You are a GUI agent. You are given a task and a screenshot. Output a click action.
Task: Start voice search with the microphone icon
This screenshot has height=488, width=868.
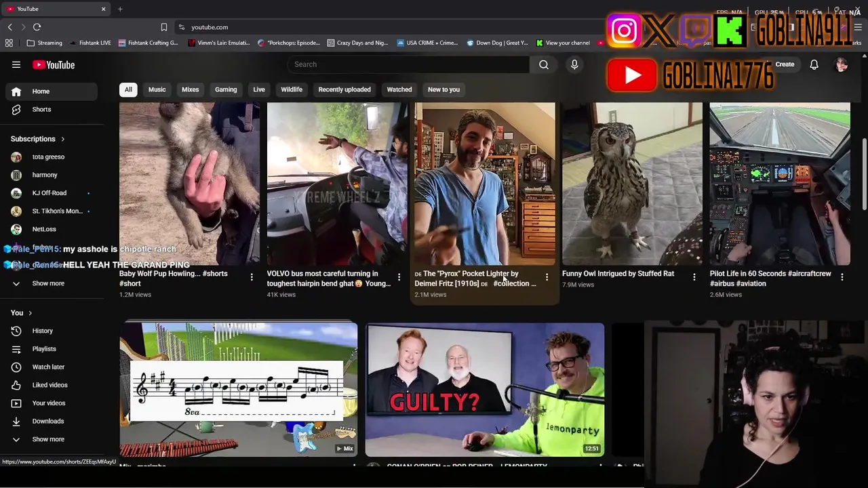(x=574, y=64)
